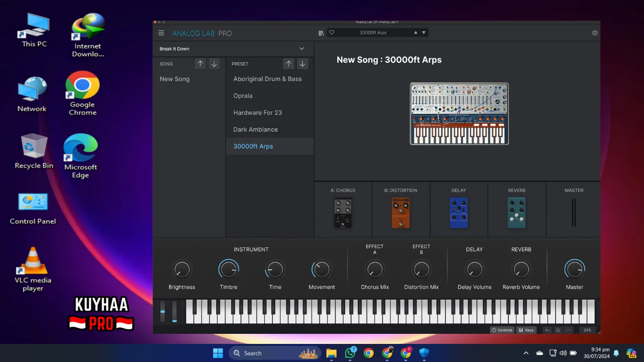This screenshot has height=362, width=644.
Task: Adjust the Movement knob
Action: 321,269
